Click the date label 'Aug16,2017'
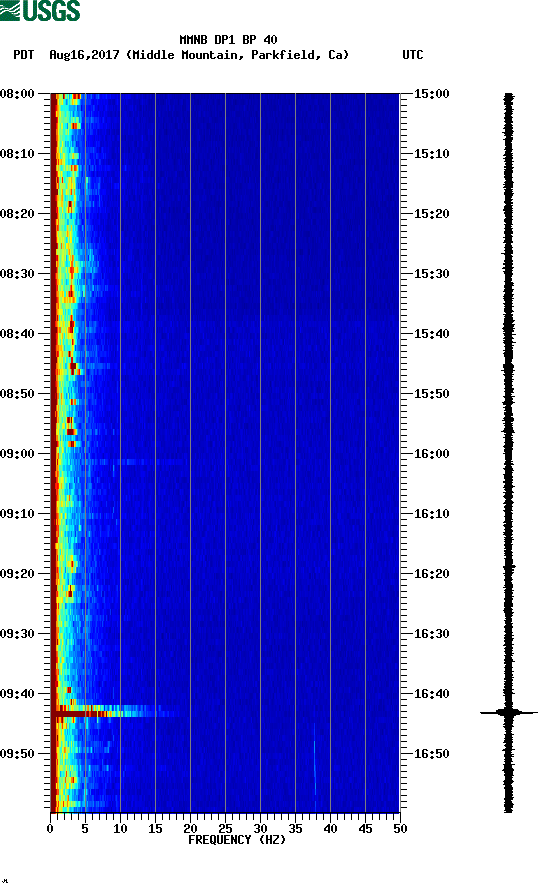The height and width of the screenshot is (892, 552). point(84,55)
